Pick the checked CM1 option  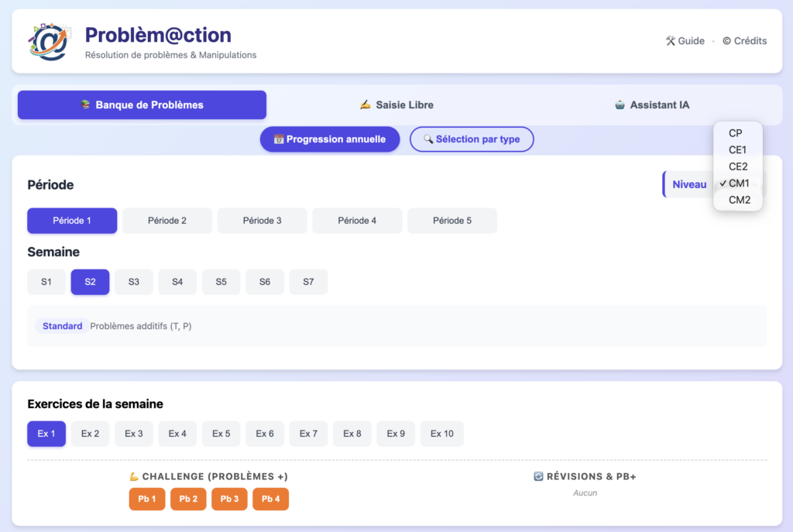click(739, 184)
